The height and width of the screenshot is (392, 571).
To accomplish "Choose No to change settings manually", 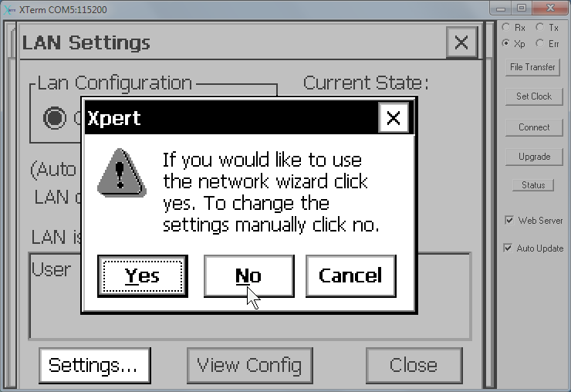I will [x=248, y=275].
